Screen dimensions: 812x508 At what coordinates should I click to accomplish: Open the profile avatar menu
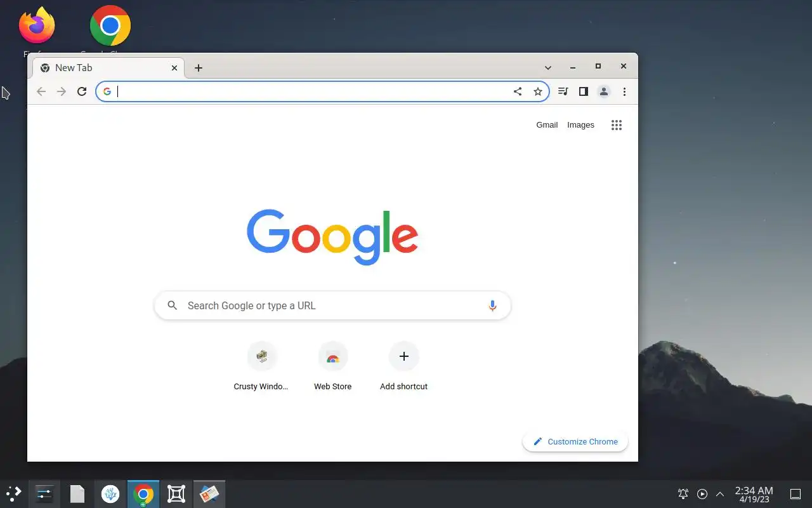(604, 91)
